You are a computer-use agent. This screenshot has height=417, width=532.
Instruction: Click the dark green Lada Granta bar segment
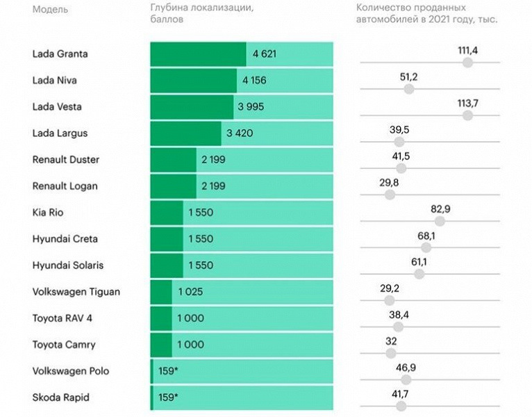click(x=199, y=54)
